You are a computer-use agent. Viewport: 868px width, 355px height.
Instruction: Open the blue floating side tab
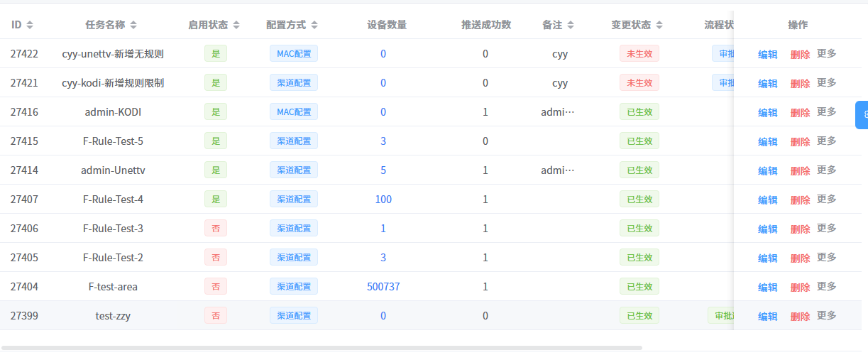[x=862, y=115]
